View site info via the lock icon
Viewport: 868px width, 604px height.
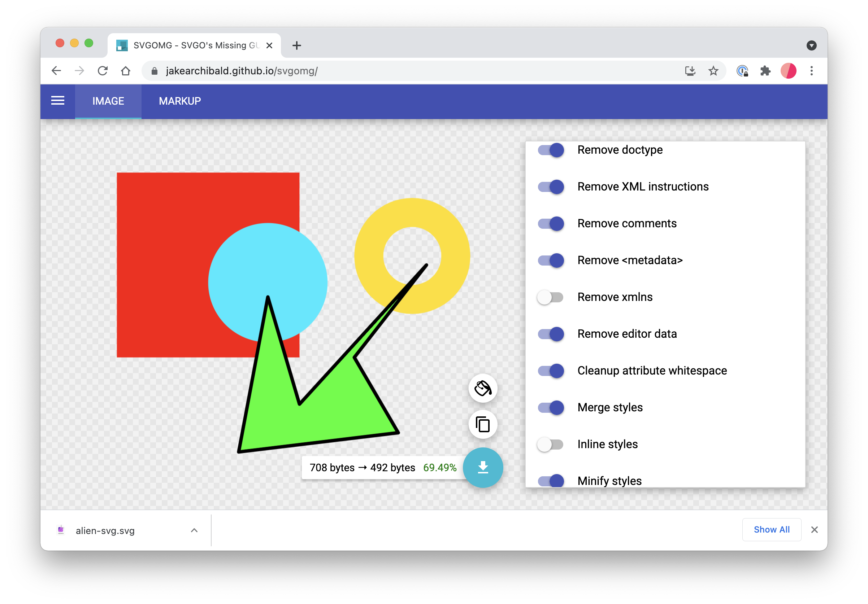click(154, 71)
